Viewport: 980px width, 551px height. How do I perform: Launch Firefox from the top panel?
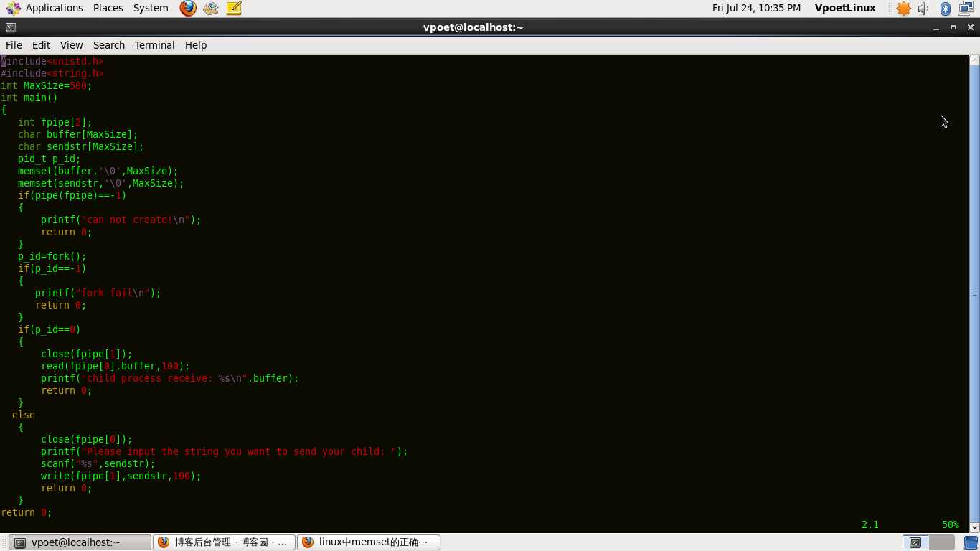(x=188, y=9)
